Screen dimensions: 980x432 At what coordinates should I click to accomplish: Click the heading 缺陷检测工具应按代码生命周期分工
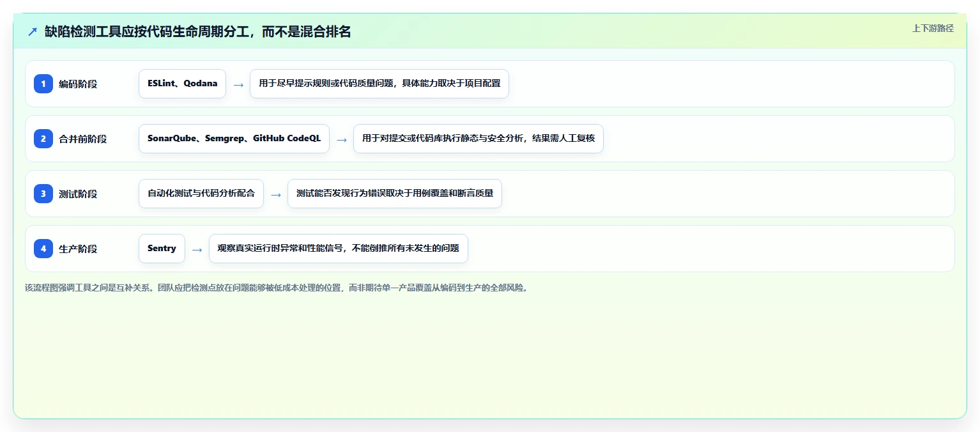point(197,31)
